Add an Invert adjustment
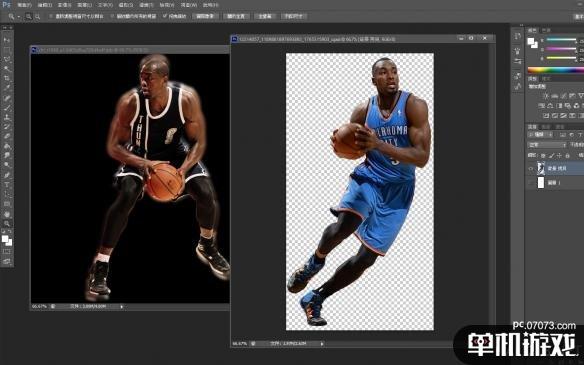The image size is (584, 365). tap(546, 116)
